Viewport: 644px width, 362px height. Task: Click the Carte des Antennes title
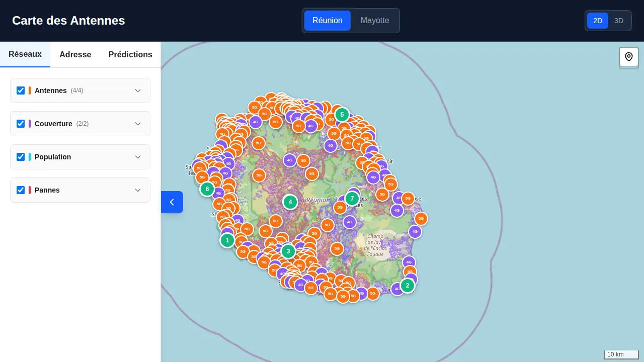click(68, 21)
